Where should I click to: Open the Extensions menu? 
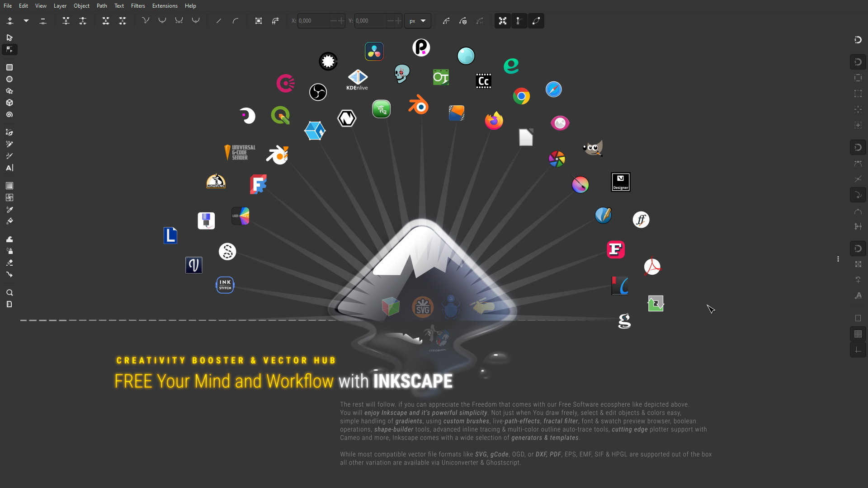[x=165, y=6]
